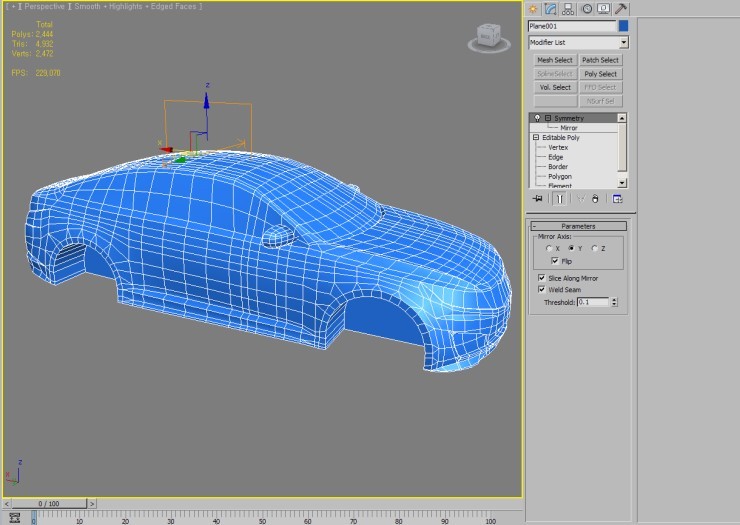740x525 pixels.
Task: Open the Display panel tab
Action: pos(604,9)
